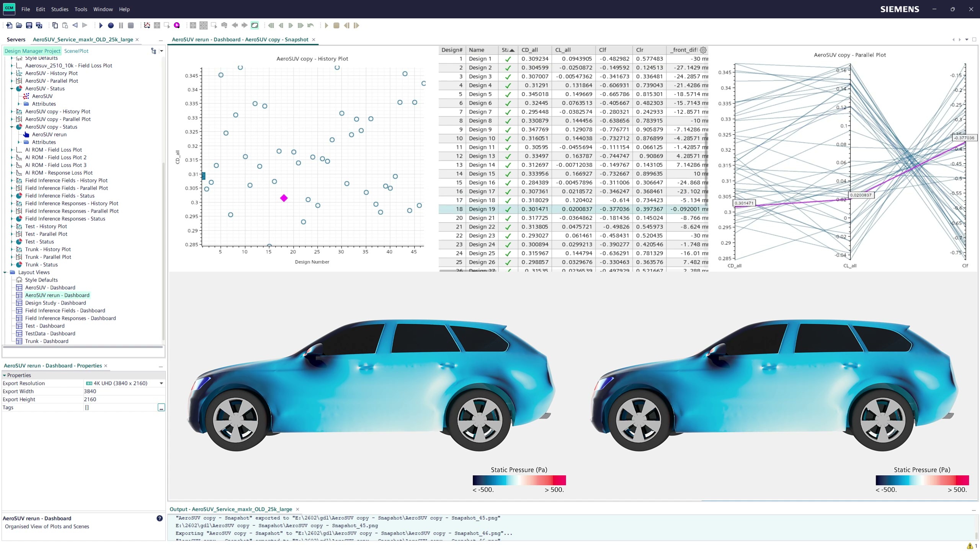Select the AeroSUV rerun tree node
980x551 pixels.
point(49,135)
